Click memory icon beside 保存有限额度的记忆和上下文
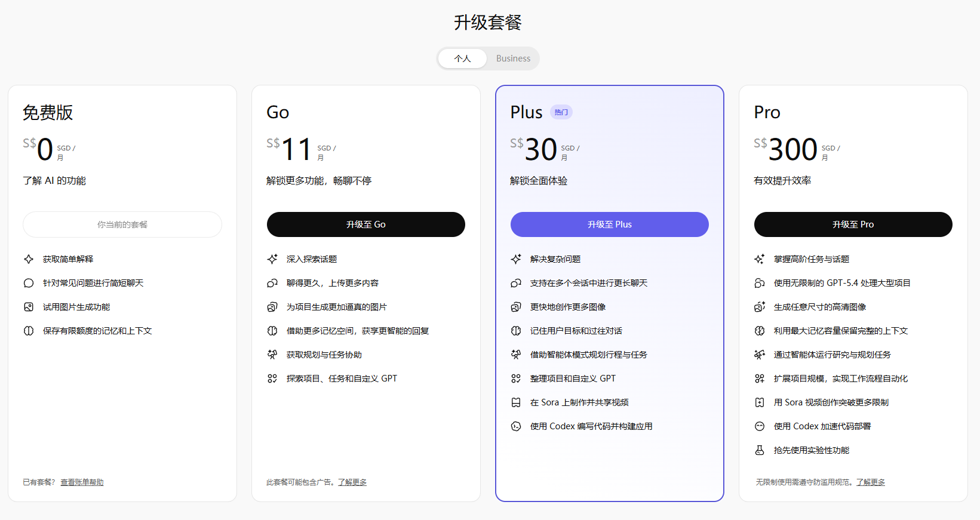Image resolution: width=980 pixels, height=520 pixels. (x=29, y=331)
